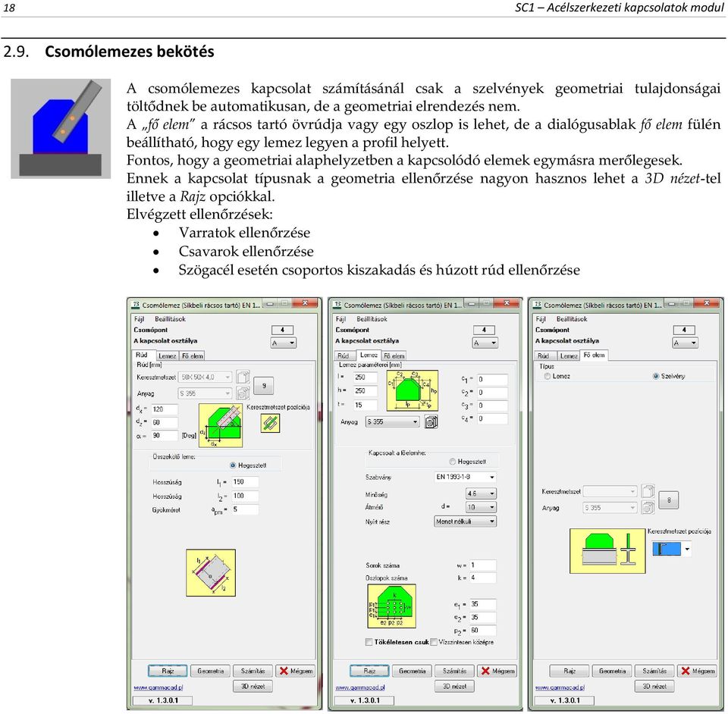728x714 pixels.
Task: Choose the Lemez radio option in the right dialog
Action: (548, 376)
